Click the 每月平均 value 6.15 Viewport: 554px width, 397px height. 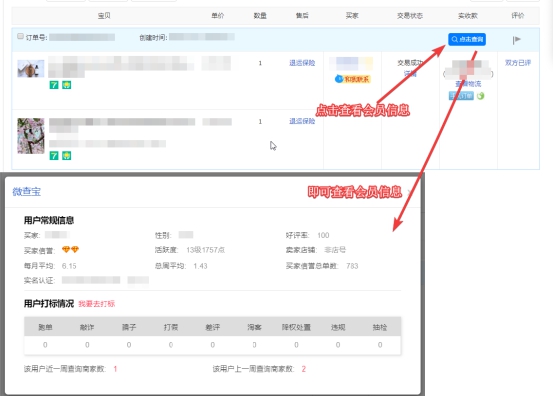click(x=69, y=266)
